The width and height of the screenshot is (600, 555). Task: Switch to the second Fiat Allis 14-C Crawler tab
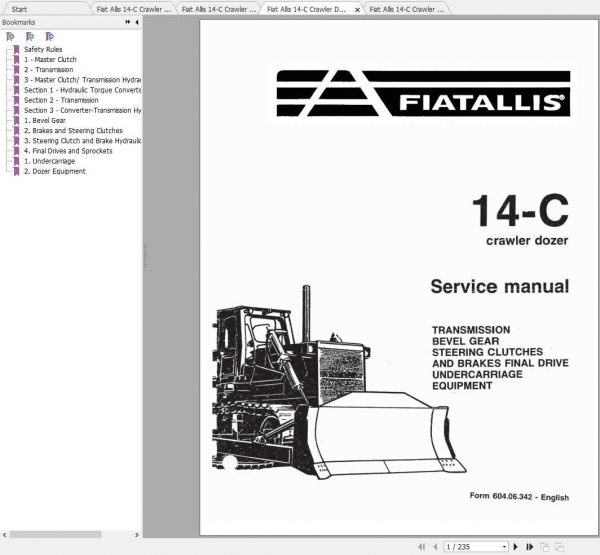click(218, 9)
